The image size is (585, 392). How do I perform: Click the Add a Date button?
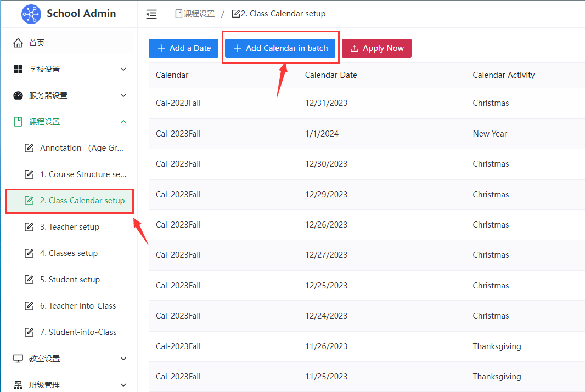[184, 48]
